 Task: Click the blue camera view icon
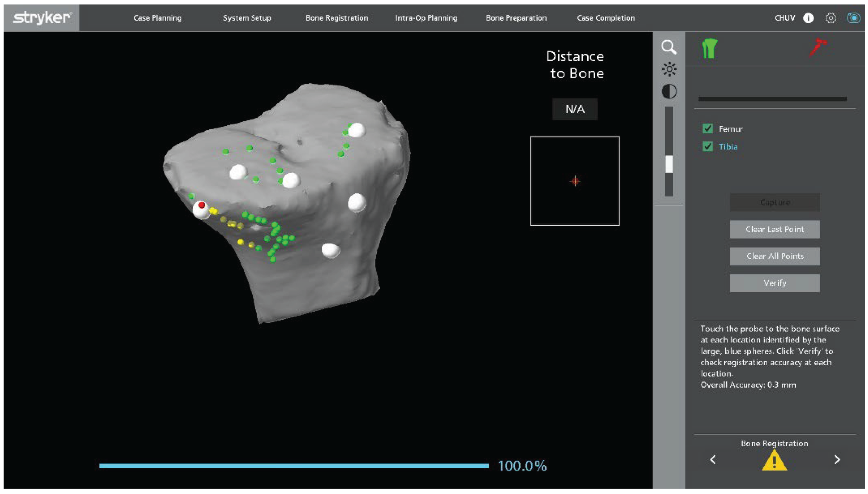(853, 18)
